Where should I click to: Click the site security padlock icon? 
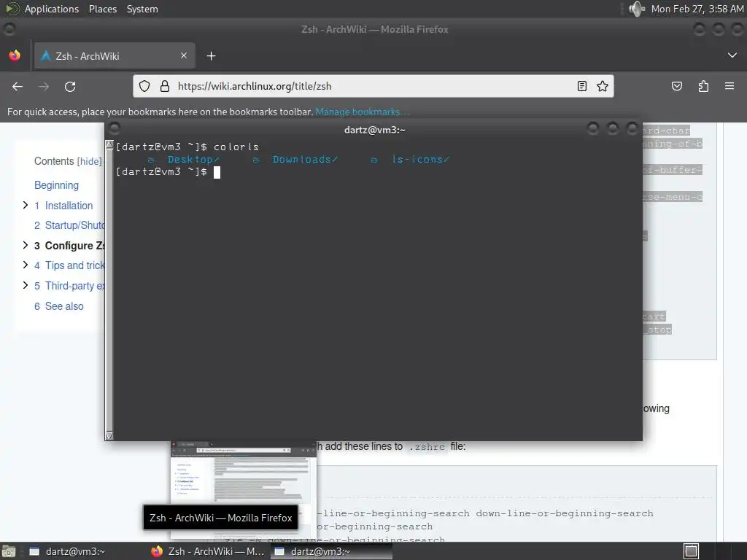click(x=165, y=86)
